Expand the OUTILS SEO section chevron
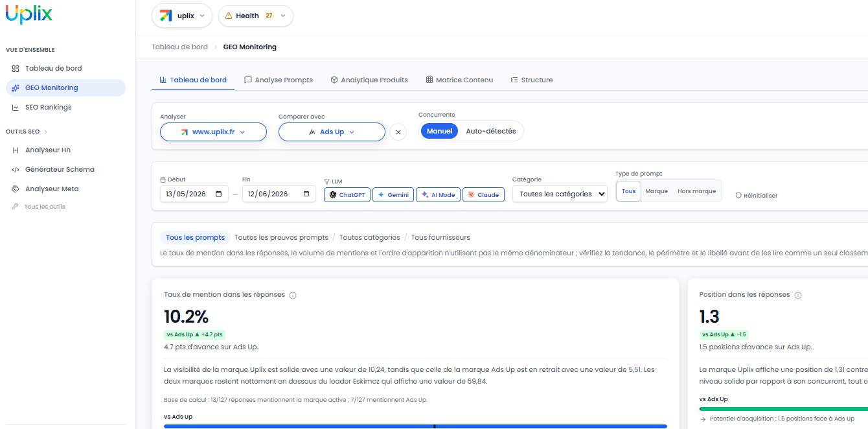This screenshot has width=868, height=429. [45, 132]
